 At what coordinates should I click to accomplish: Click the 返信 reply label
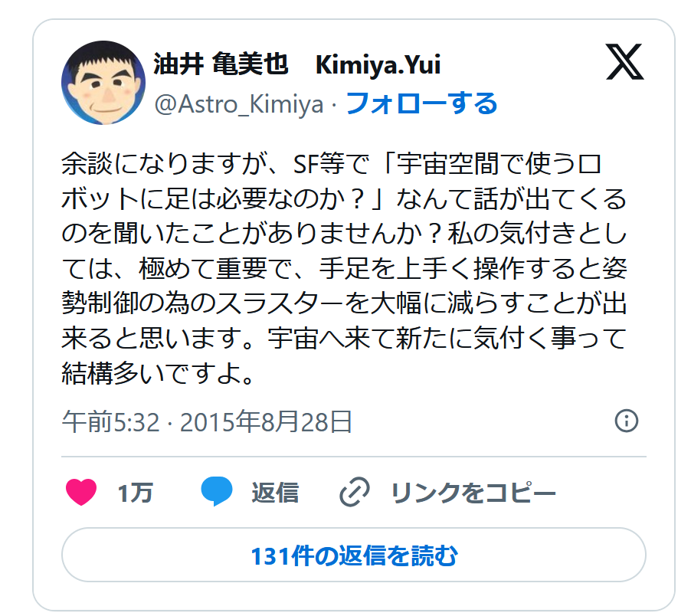tap(275, 493)
